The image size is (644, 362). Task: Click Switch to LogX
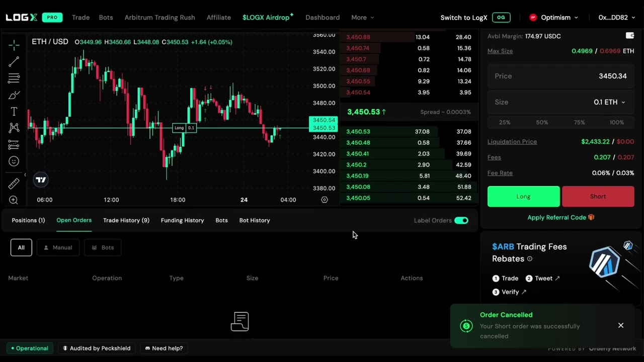[x=464, y=18]
